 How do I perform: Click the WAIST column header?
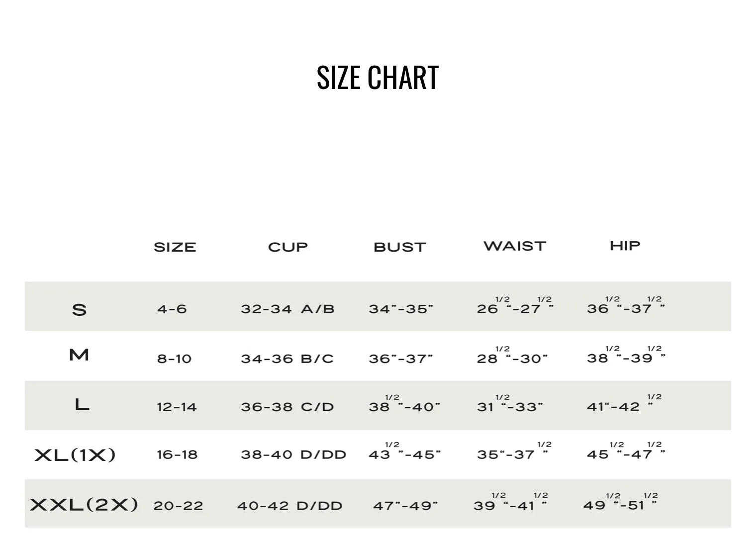click(x=515, y=246)
